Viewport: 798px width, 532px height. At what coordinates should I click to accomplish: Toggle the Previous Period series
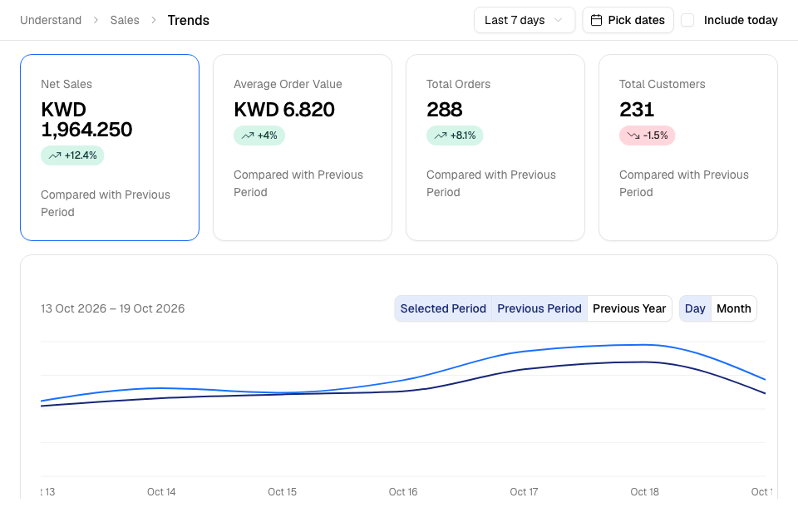point(539,308)
